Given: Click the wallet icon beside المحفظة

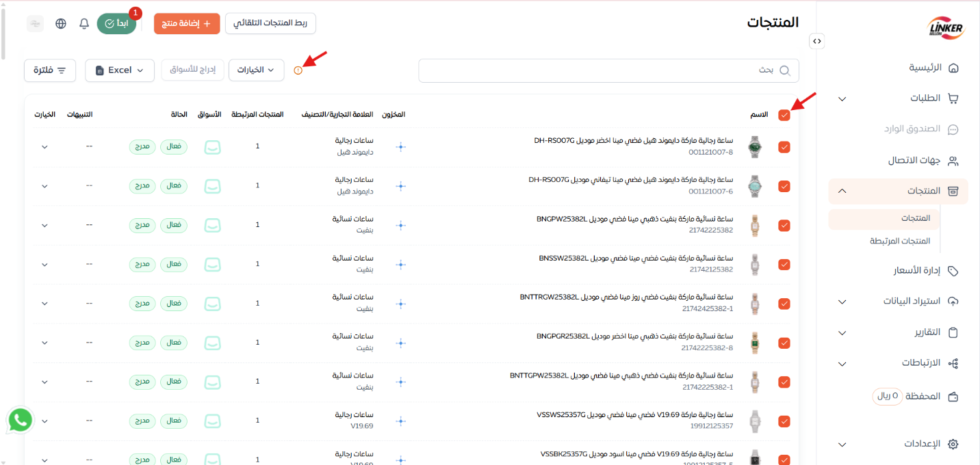Looking at the screenshot, I should click(953, 397).
